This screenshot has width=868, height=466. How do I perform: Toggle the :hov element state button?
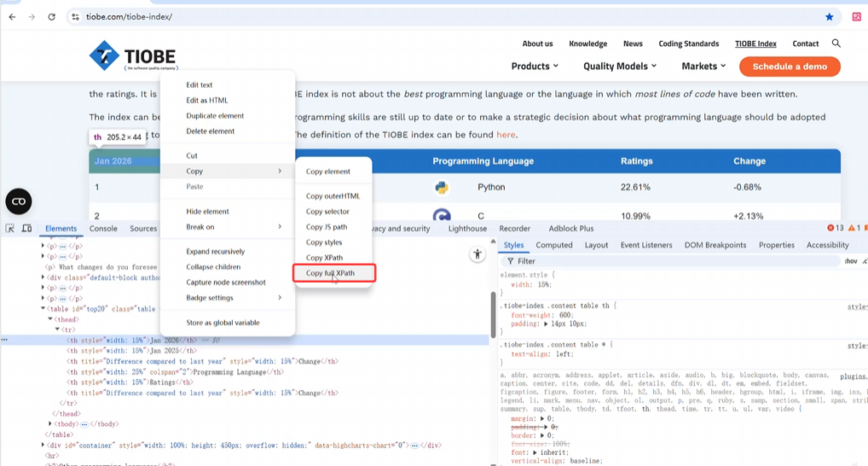click(851, 261)
